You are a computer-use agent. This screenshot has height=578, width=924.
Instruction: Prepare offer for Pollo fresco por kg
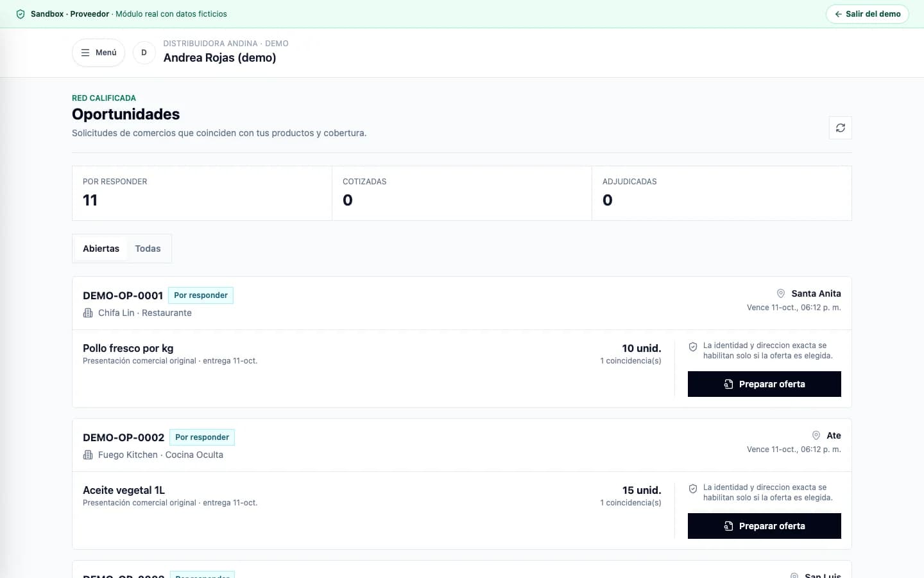[764, 384]
